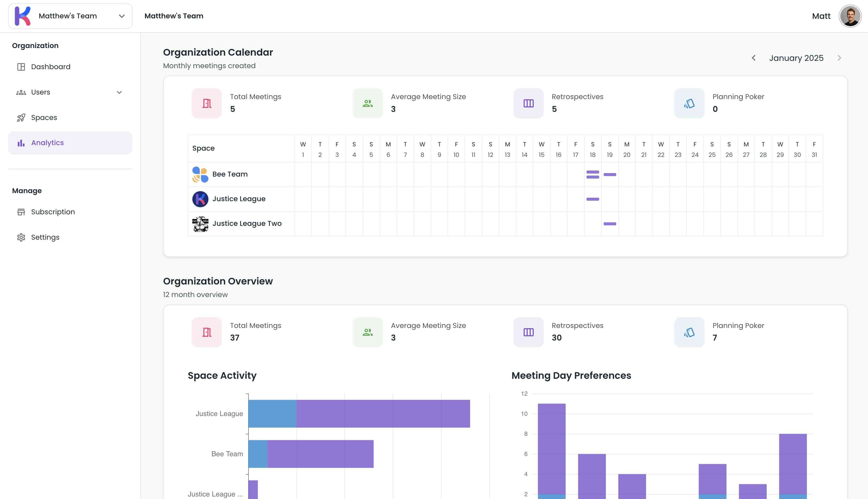Click the Spaces sidebar icon

tap(21, 117)
